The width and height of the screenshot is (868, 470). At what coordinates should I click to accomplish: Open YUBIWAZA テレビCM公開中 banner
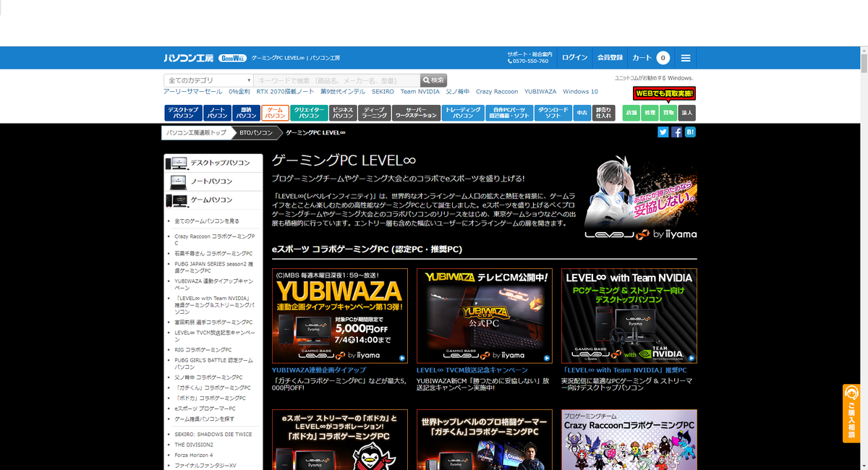[485, 316]
